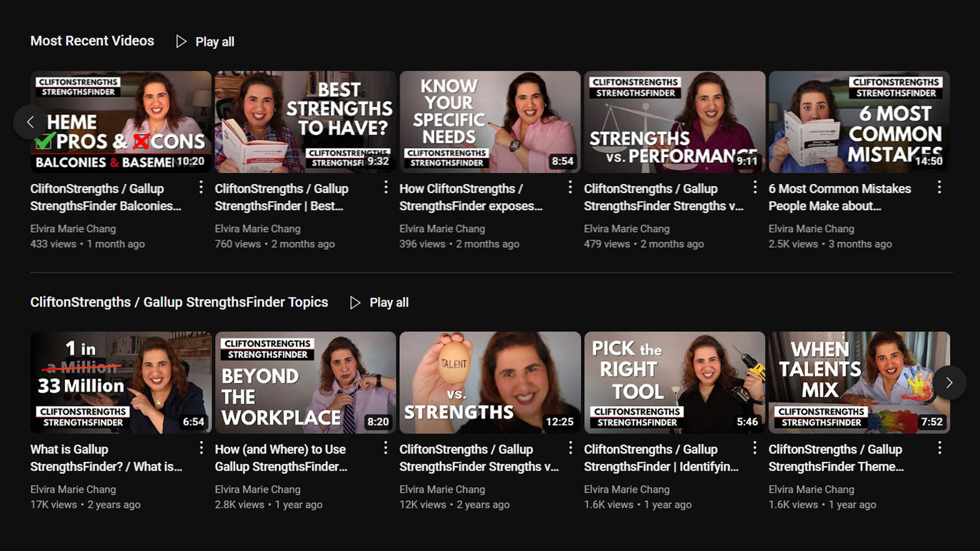
Task: Open three-dot menu for Balconies & Basements video
Action: click(201, 188)
